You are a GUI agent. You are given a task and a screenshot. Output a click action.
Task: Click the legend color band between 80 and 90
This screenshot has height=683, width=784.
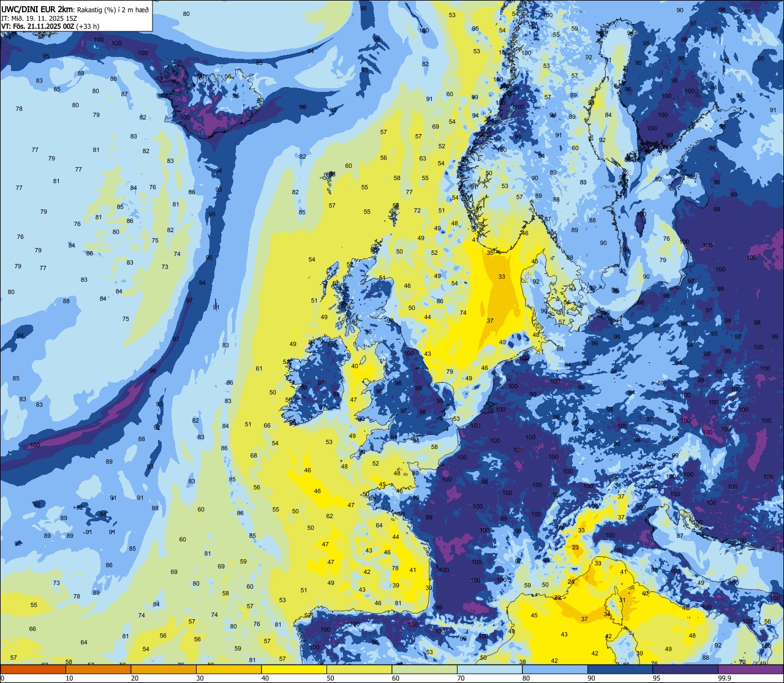[x=555, y=669]
